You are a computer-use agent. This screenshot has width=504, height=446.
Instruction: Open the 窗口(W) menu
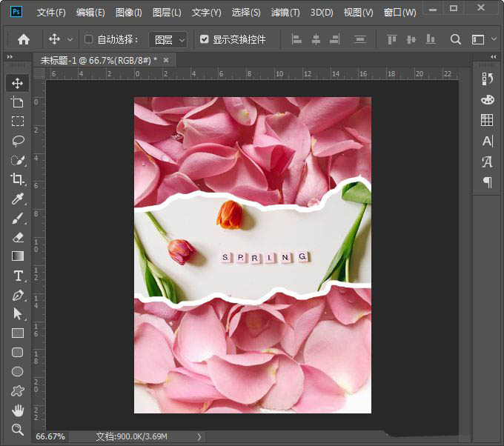click(399, 12)
